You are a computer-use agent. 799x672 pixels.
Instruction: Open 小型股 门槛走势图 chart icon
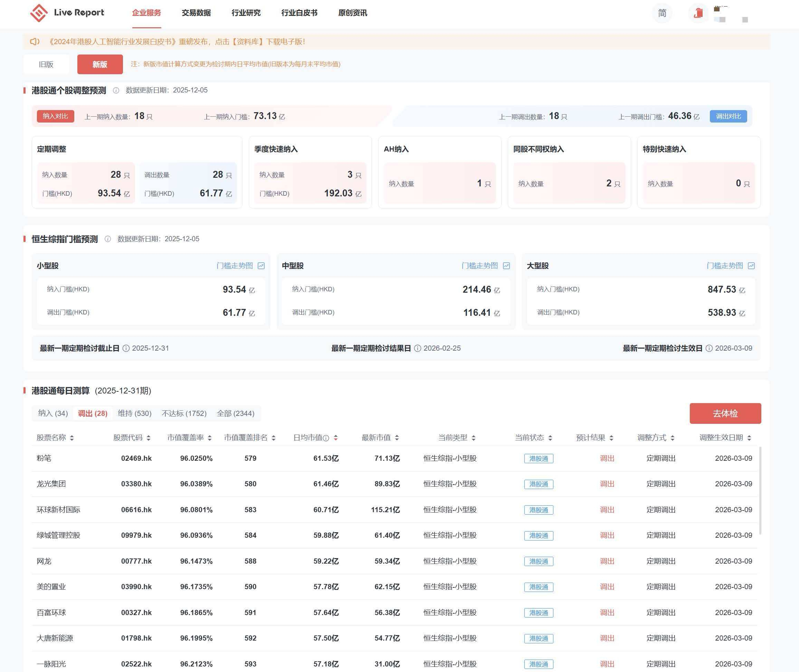tap(261, 266)
